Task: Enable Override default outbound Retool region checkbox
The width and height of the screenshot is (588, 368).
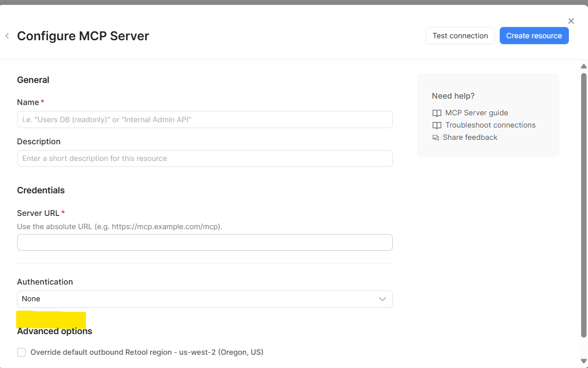Action: coord(22,352)
